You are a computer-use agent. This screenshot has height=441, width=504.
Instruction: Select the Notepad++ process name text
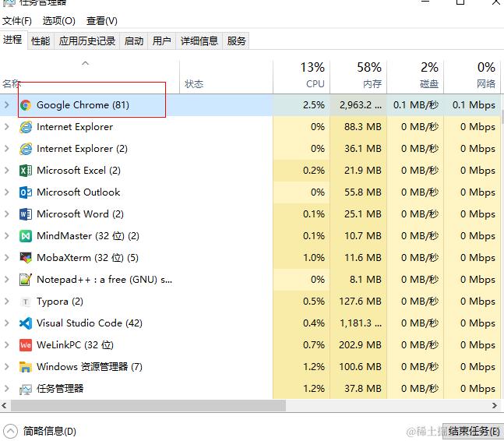click(104, 280)
